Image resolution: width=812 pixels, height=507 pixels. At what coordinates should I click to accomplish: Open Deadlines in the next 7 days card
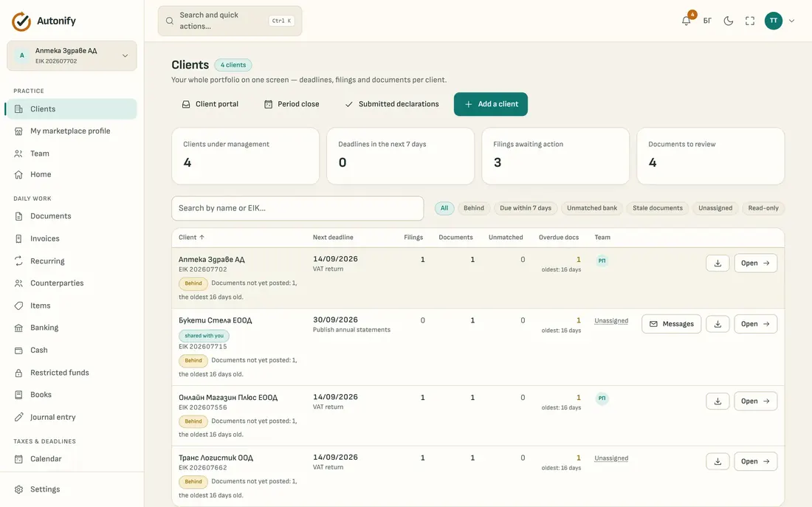point(400,156)
